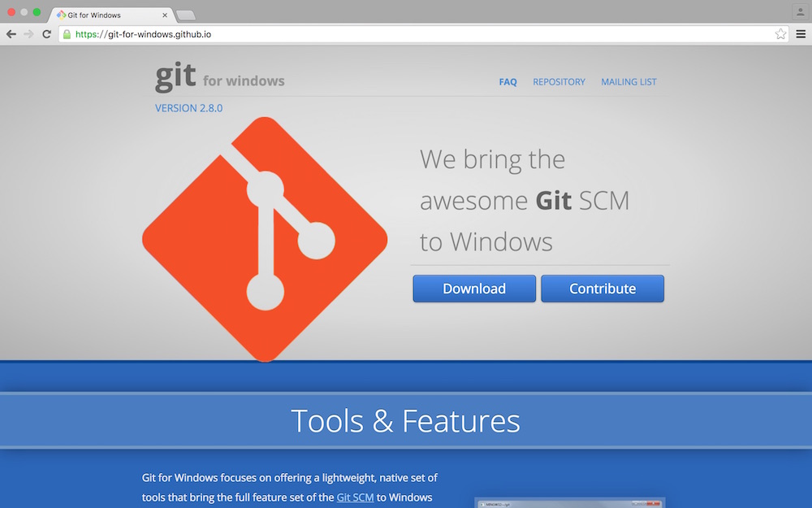The width and height of the screenshot is (812, 508).
Task: Bookmark this page with the star icon
Action: click(x=780, y=34)
